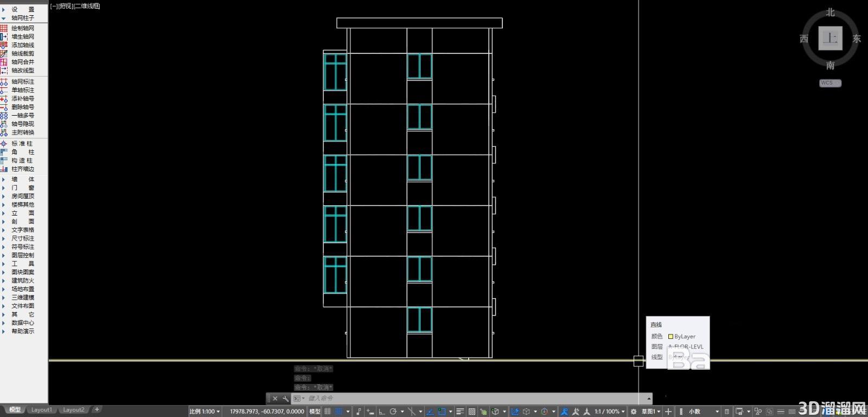This screenshot has width=868, height=417.
Task: Expand the 墙体 wall menu group
Action: 22,179
